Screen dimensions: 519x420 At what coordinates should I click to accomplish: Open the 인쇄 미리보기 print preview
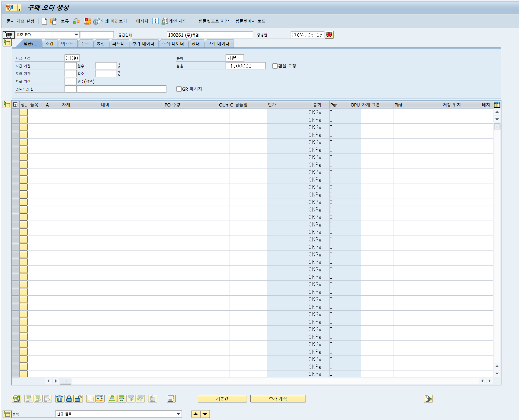(x=110, y=21)
